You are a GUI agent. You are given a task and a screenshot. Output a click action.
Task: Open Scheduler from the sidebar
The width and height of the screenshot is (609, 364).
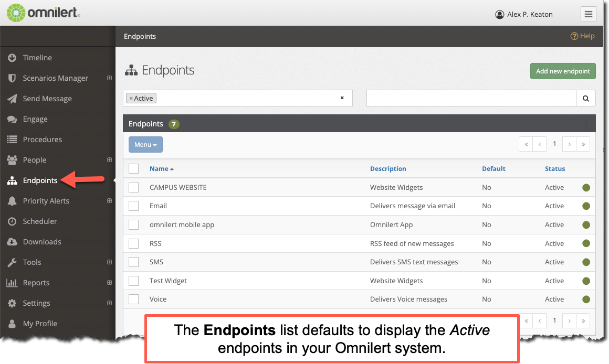pos(40,221)
